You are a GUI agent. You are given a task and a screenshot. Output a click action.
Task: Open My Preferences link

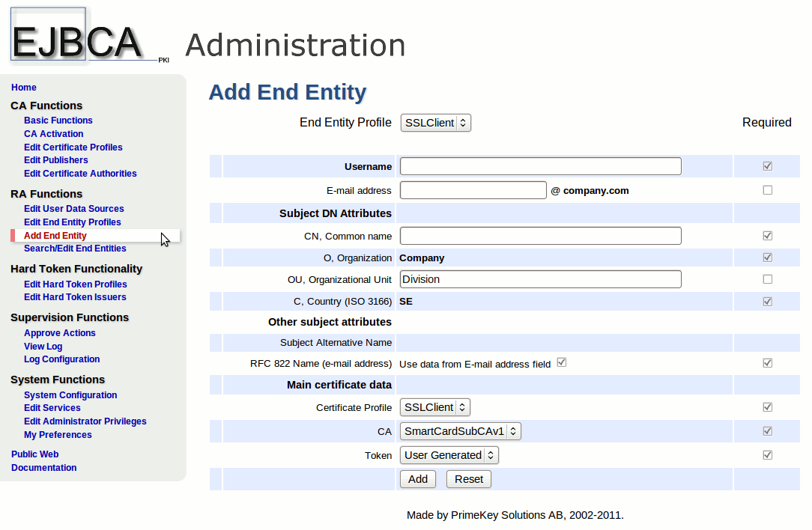58,435
